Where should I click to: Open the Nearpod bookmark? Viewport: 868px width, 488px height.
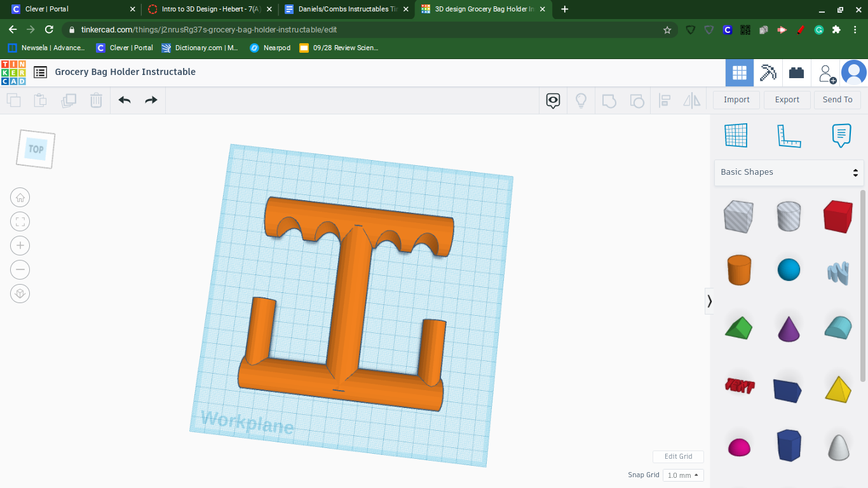[x=270, y=48]
